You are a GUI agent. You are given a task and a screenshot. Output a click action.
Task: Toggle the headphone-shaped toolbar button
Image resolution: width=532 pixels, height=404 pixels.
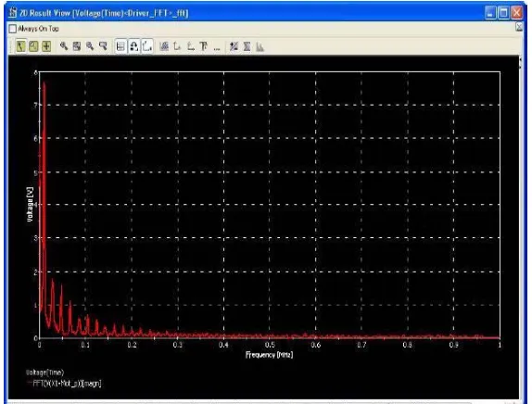click(134, 46)
